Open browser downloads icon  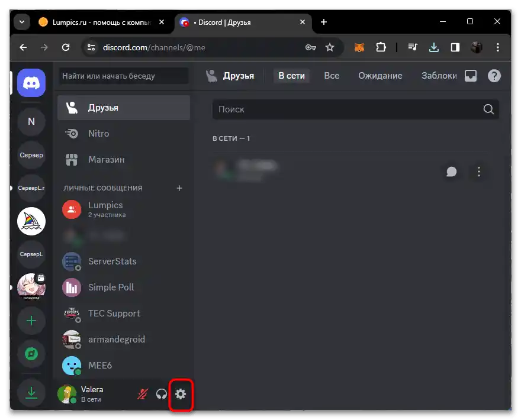pyautogui.click(x=433, y=47)
